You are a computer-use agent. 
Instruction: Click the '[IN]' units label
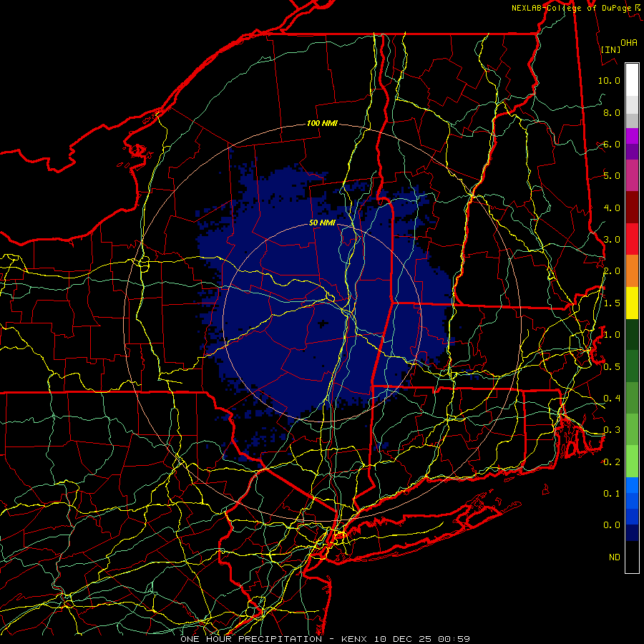(610, 49)
